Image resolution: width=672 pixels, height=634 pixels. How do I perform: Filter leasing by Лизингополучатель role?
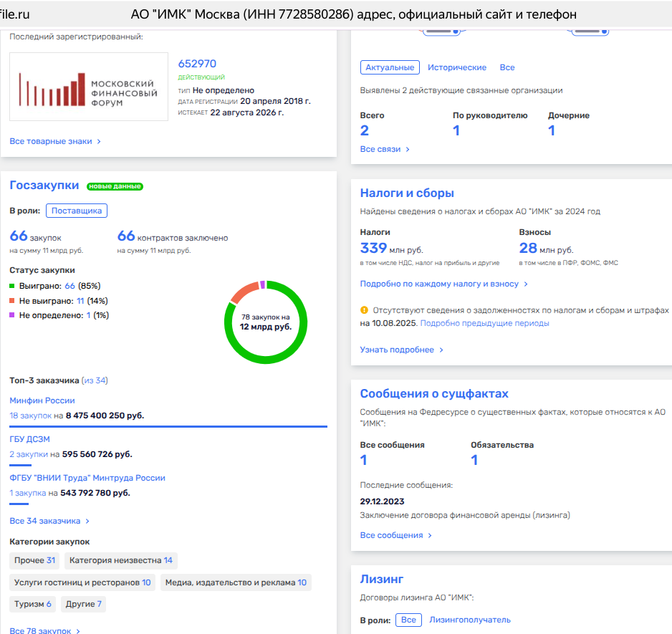click(469, 620)
